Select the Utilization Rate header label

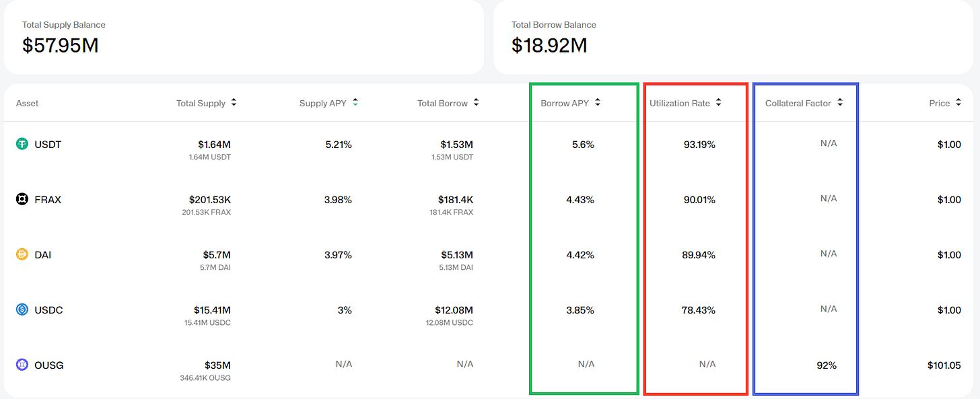point(679,104)
